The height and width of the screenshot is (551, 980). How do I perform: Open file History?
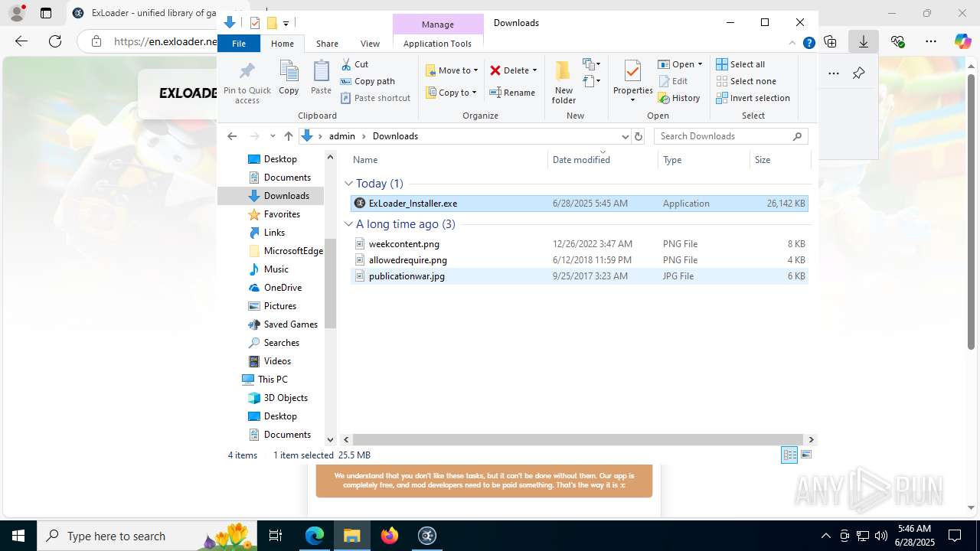point(679,98)
